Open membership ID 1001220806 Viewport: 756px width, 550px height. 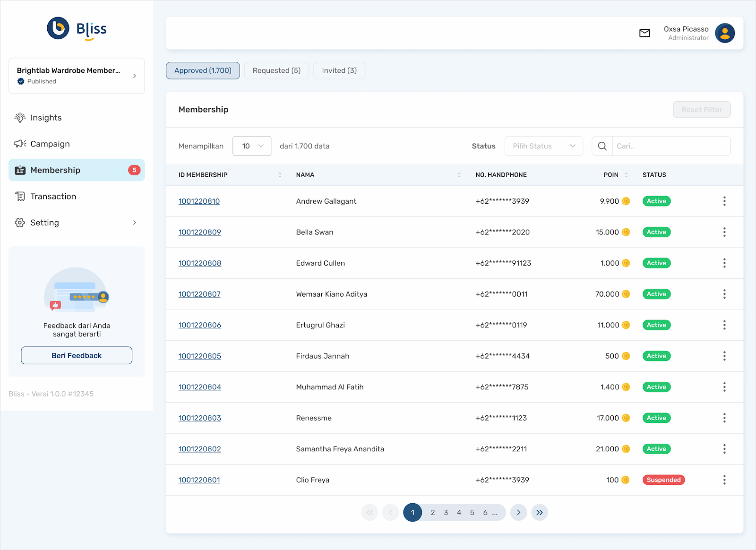point(200,325)
